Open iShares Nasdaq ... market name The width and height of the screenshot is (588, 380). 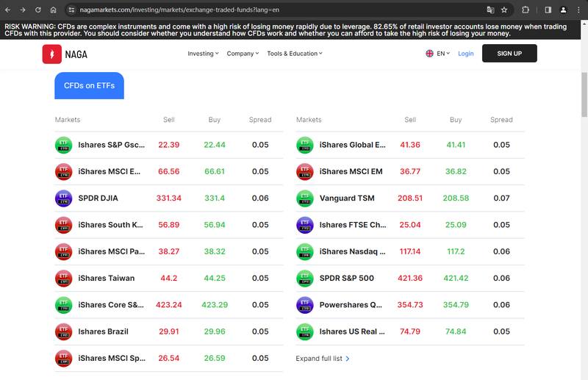point(353,251)
